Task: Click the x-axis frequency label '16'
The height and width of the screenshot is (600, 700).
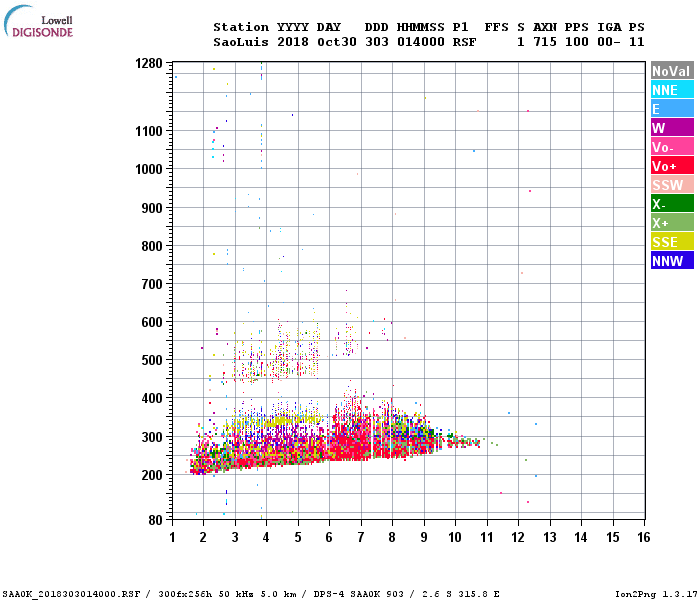Action: (644, 537)
